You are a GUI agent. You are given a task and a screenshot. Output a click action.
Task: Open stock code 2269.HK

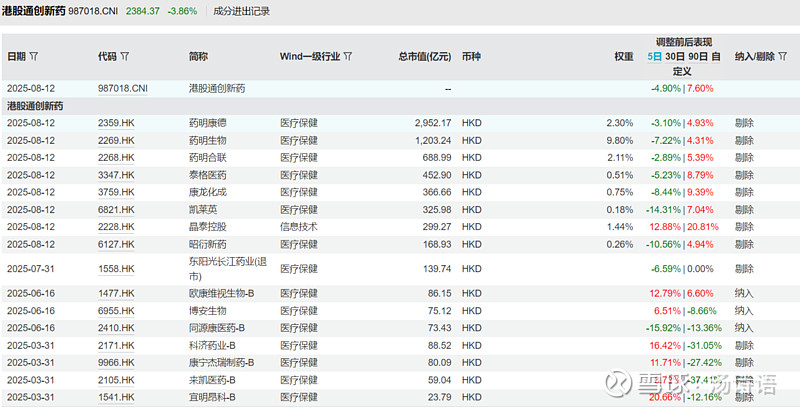pos(116,141)
